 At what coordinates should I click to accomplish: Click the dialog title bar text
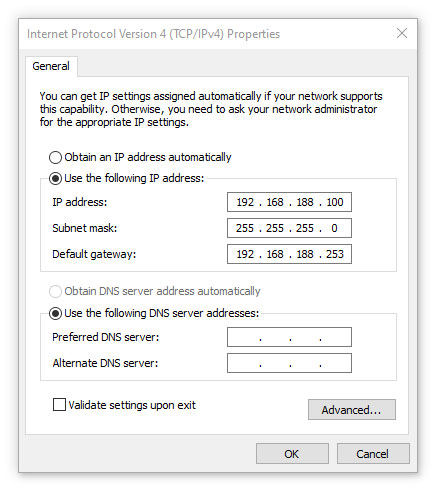[x=153, y=34]
